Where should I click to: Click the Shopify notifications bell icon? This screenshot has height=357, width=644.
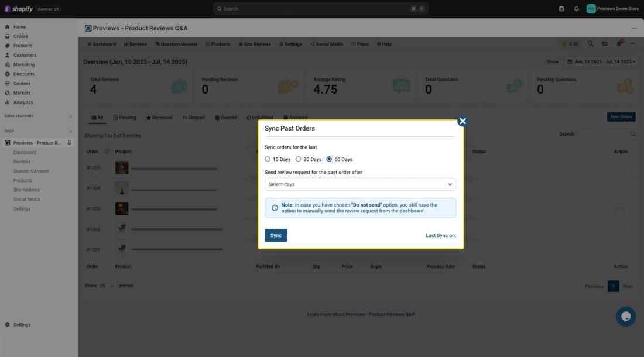pos(576,9)
